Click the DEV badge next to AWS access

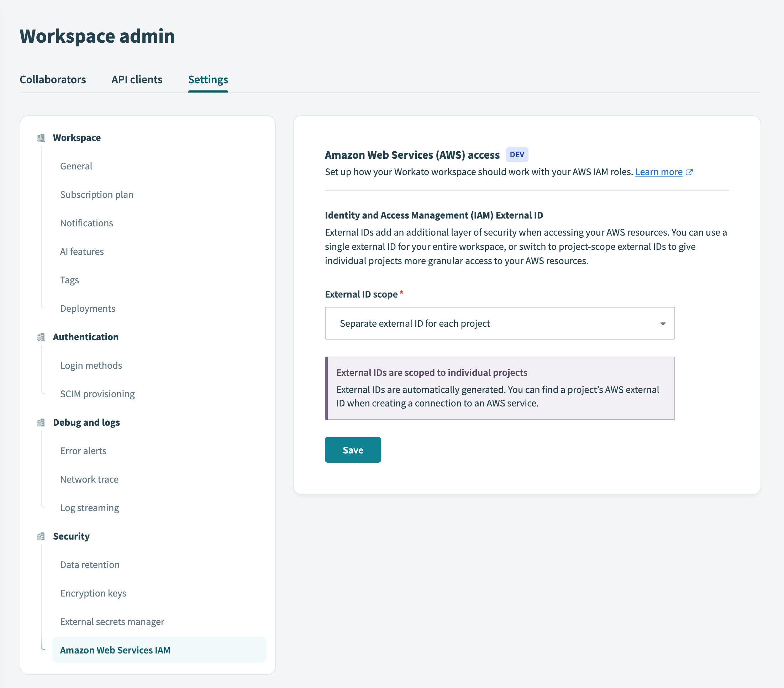click(517, 154)
